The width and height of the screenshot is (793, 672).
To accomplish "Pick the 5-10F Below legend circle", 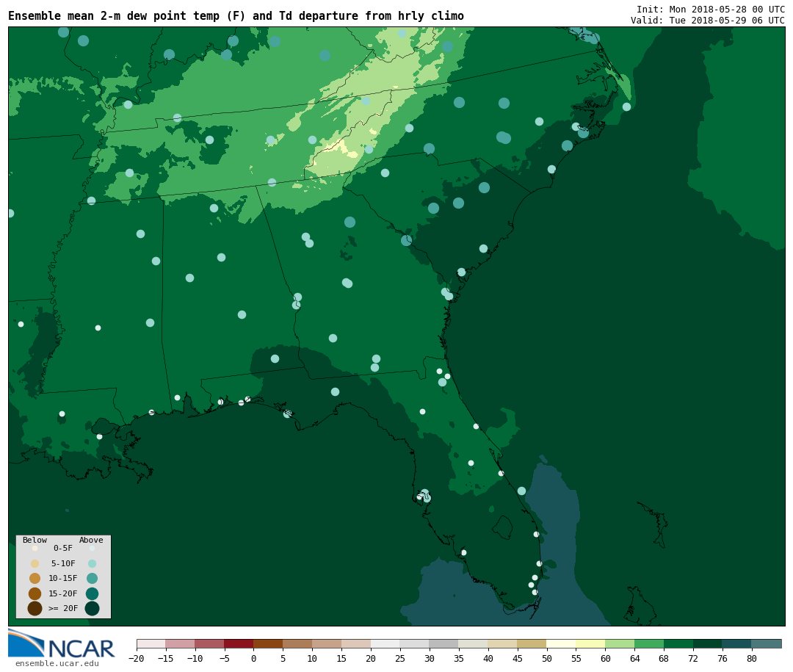I will point(35,563).
